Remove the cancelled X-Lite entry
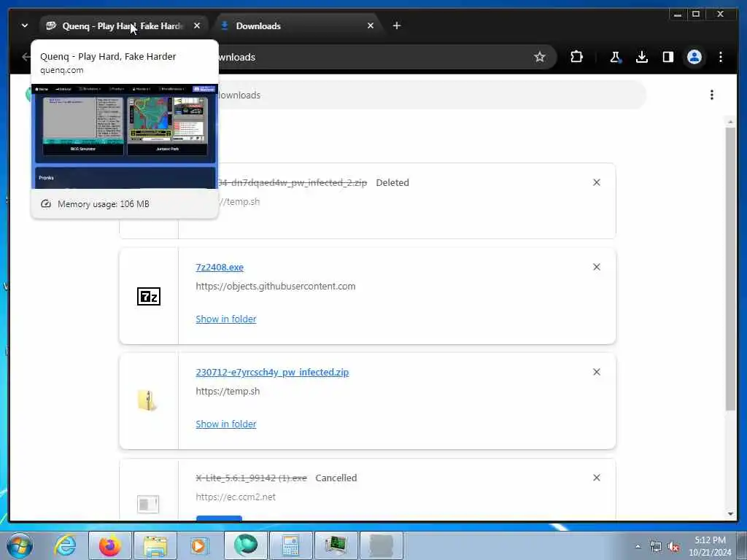This screenshot has height=560, width=747. pyautogui.click(x=597, y=478)
